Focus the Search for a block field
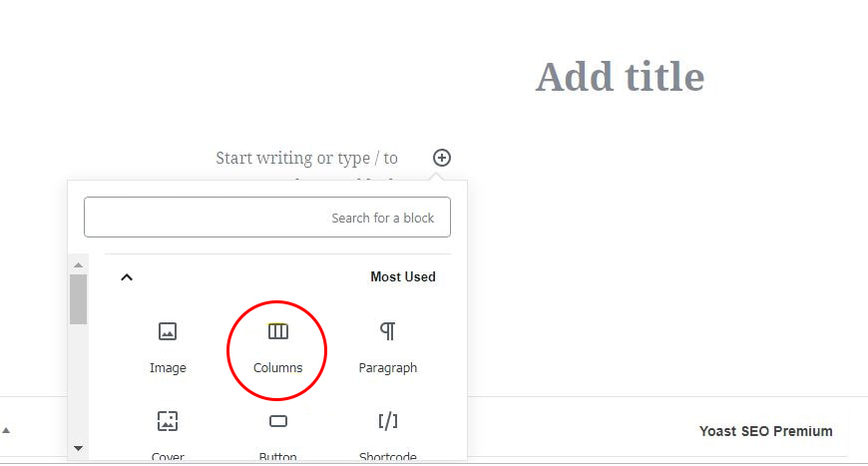Screen dimensions: 868x466 pyautogui.click(x=267, y=218)
